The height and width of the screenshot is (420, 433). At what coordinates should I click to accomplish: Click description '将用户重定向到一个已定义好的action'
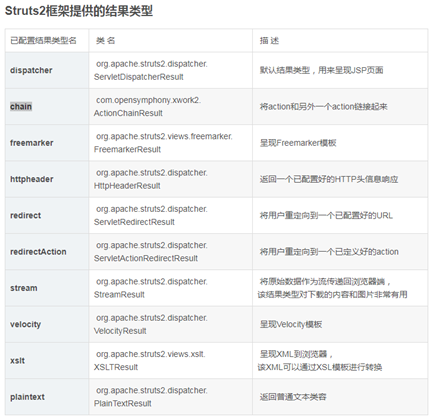click(329, 252)
